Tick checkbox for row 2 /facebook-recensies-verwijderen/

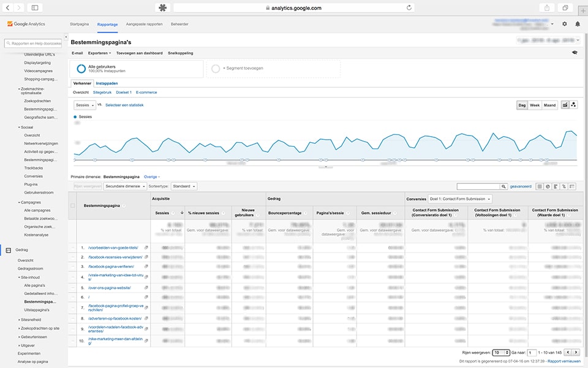coord(73,257)
